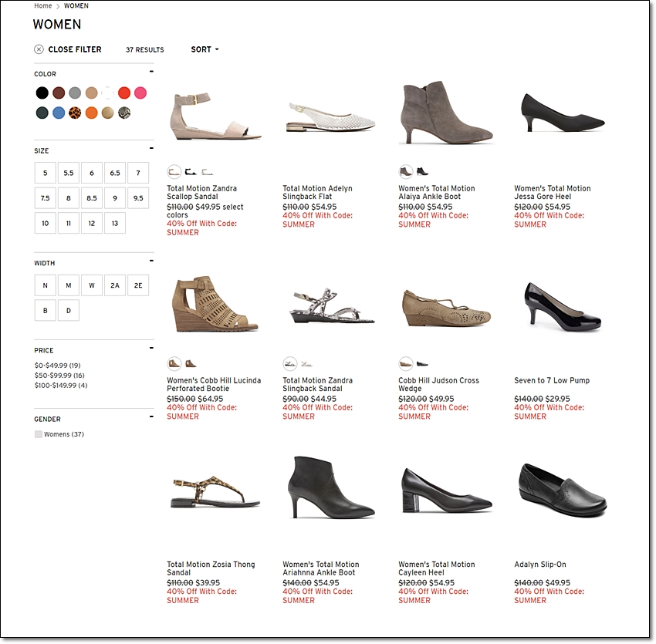Check the Womens (37) gender checkbox
This screenshot has height=644, width=656.
(x=39, y=434)
